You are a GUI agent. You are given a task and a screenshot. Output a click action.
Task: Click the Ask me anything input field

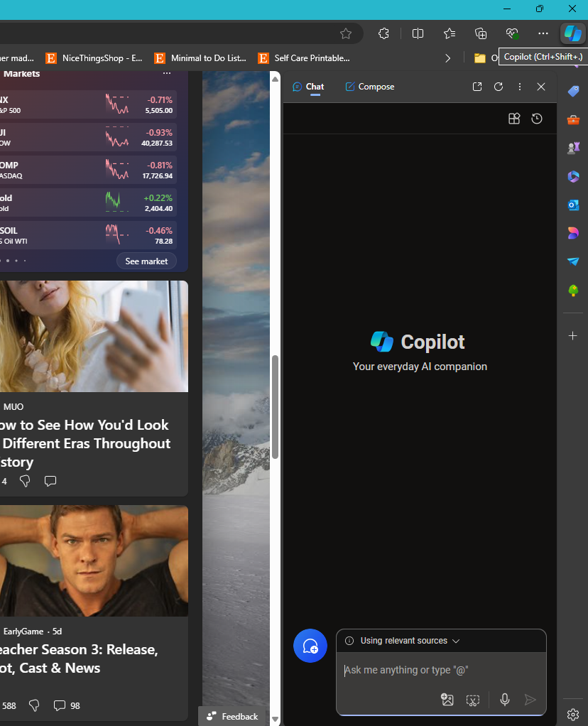click(441, 670)
